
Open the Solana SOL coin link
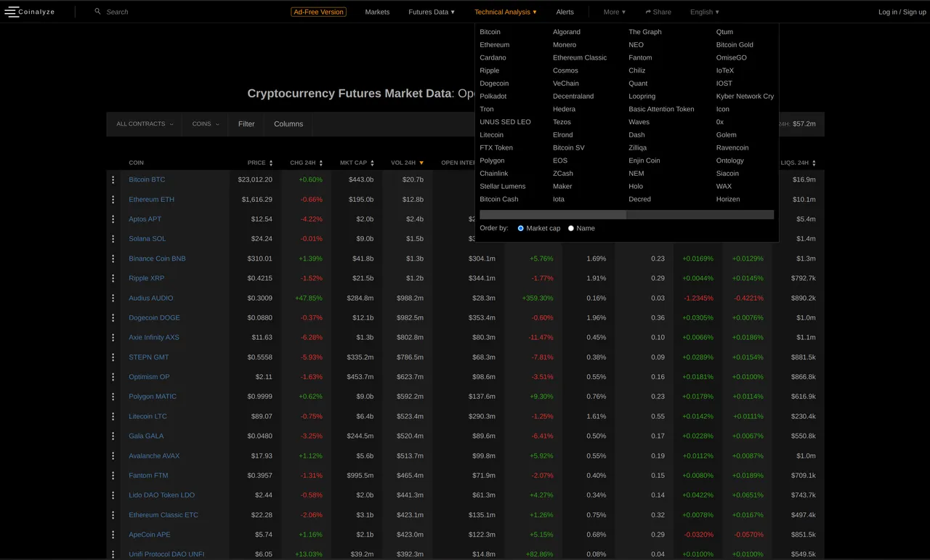pyautogui.click(x=147, y=238)
